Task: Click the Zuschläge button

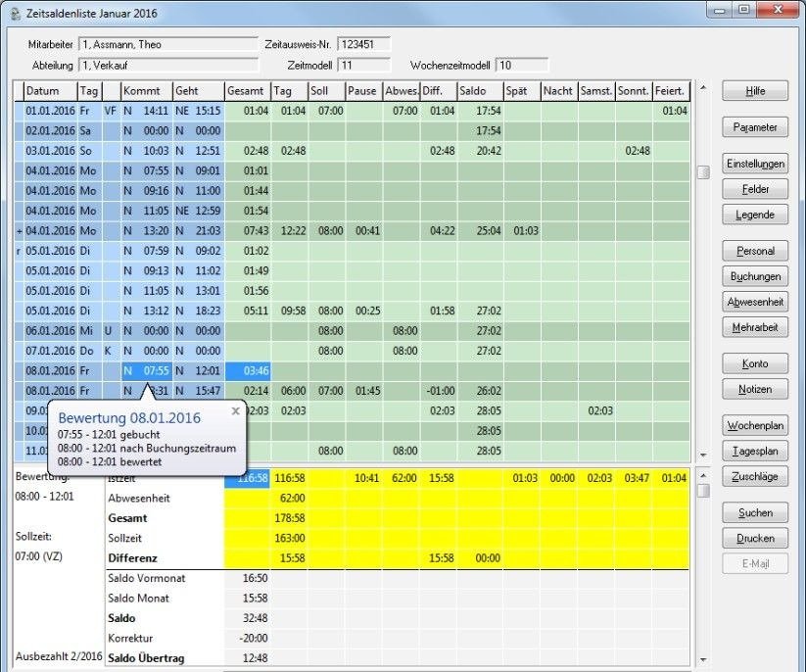Action: tap(755, 476)
